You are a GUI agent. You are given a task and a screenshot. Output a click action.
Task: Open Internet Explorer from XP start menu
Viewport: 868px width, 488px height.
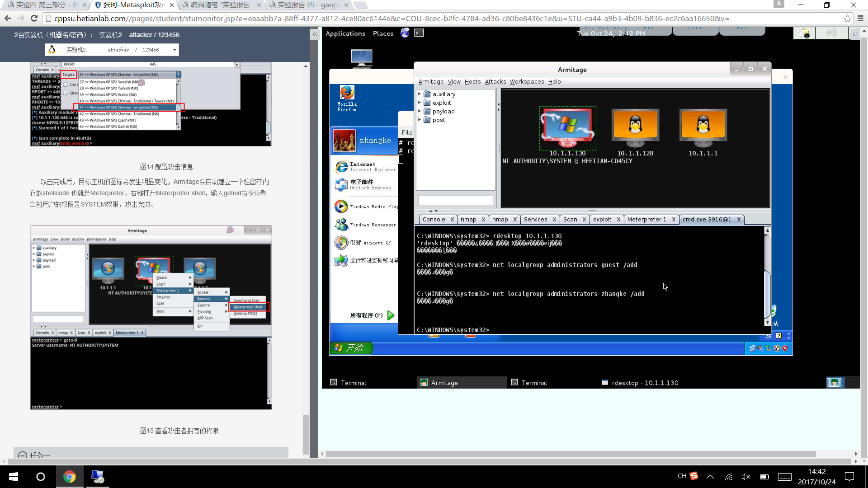366,167
